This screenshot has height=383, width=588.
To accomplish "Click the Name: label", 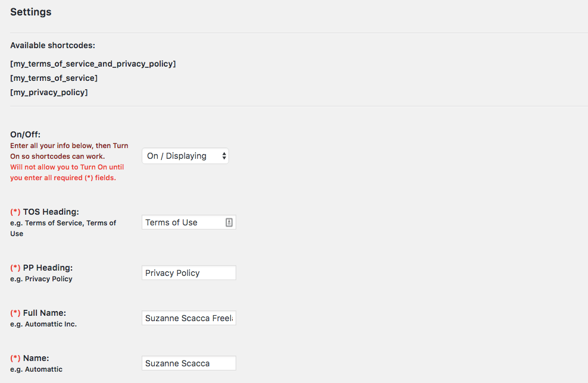I will pyautogui.click(x=30, y=358).
